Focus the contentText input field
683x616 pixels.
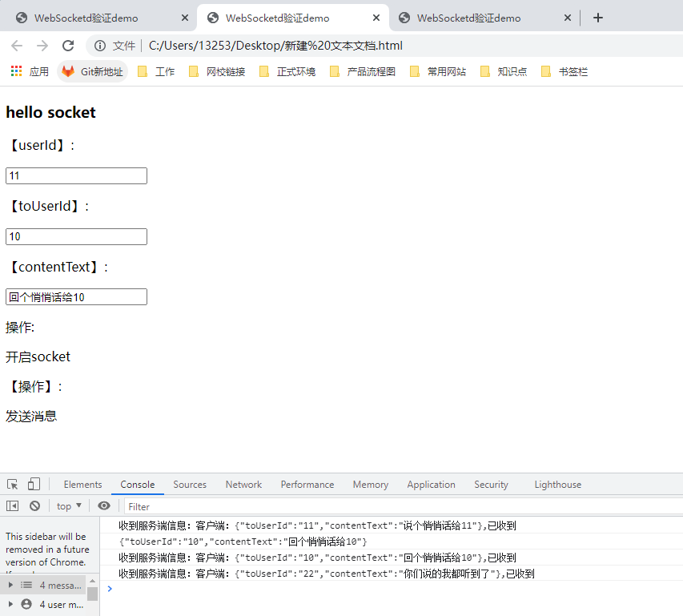click(x=76, y=297)
